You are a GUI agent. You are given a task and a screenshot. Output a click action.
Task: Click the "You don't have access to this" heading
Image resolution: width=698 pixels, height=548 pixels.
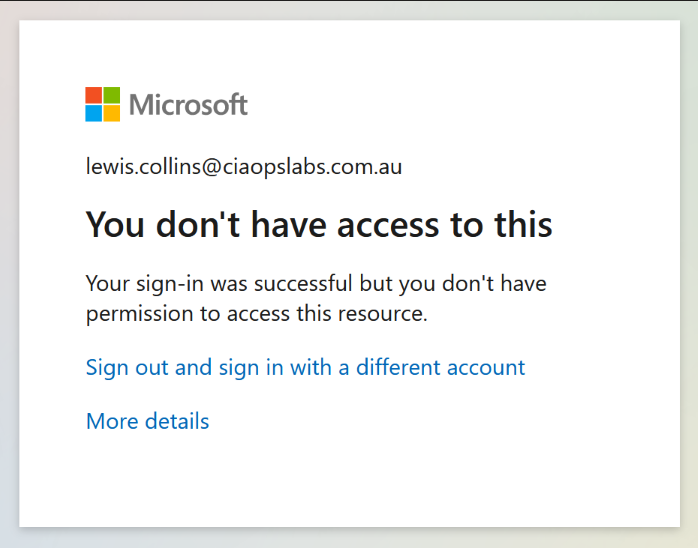tap(319, 224)
